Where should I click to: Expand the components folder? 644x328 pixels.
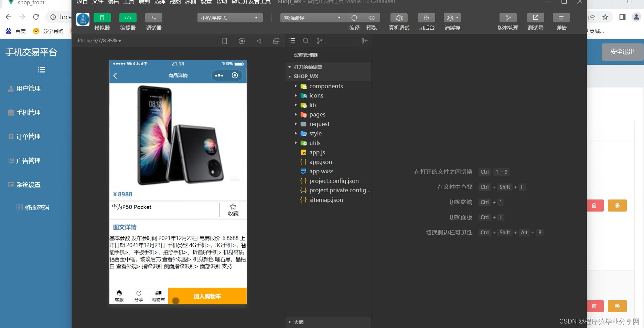[328, 86]
